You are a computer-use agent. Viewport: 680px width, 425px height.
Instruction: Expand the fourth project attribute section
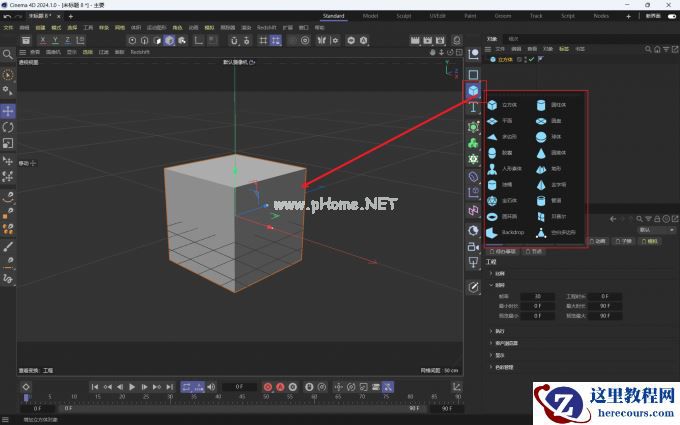click(x=491, y=343)
